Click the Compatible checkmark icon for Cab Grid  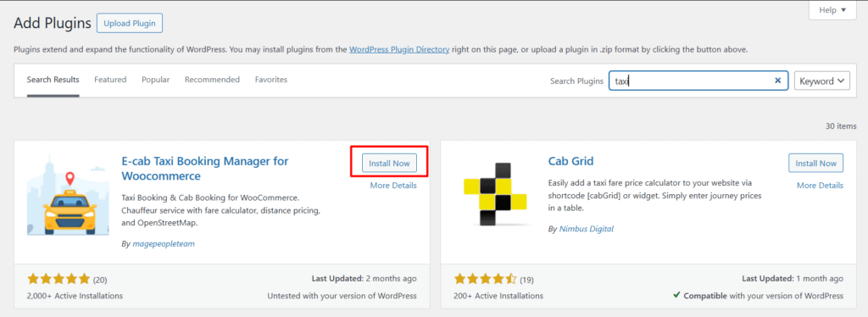pos(676,296)
